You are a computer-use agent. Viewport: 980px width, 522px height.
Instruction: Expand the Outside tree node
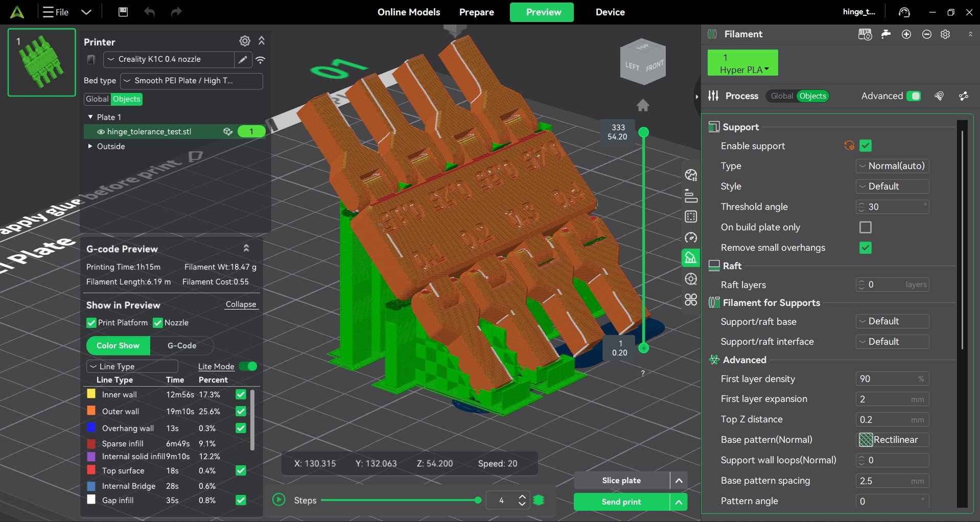[90, 146]
